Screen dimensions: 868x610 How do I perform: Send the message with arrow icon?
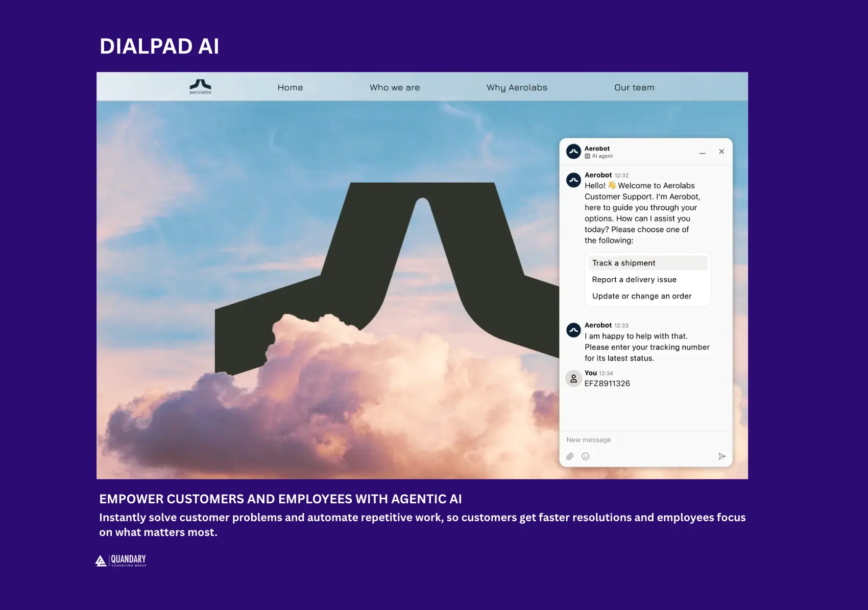722,456
